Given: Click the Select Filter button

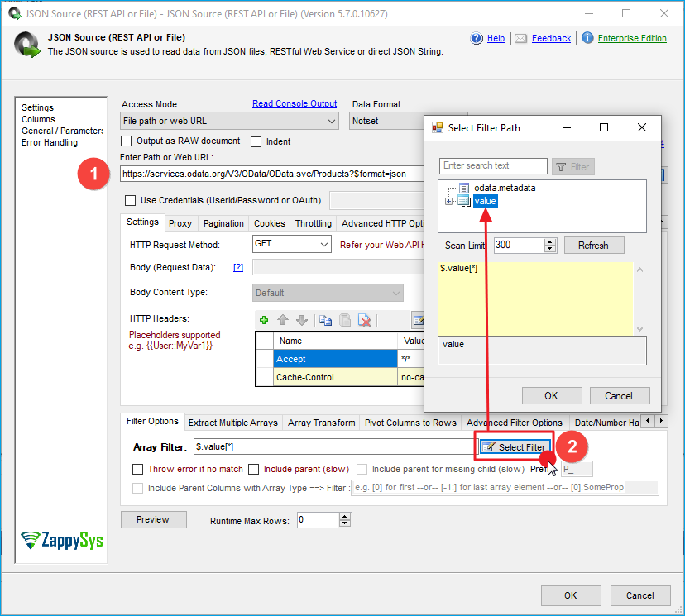Looking at the screenshot, I should pos(515,447).
